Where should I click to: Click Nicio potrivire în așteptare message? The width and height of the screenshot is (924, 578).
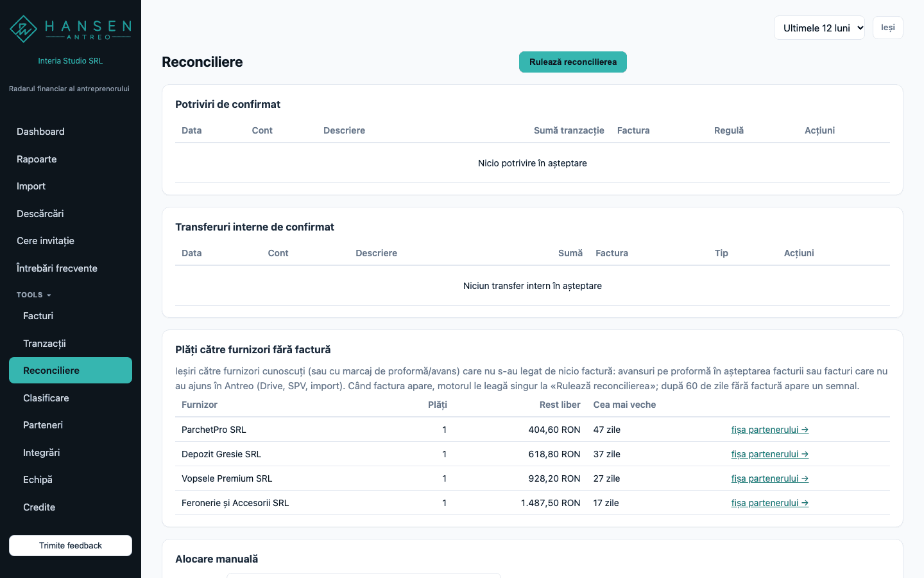(533, 163)
